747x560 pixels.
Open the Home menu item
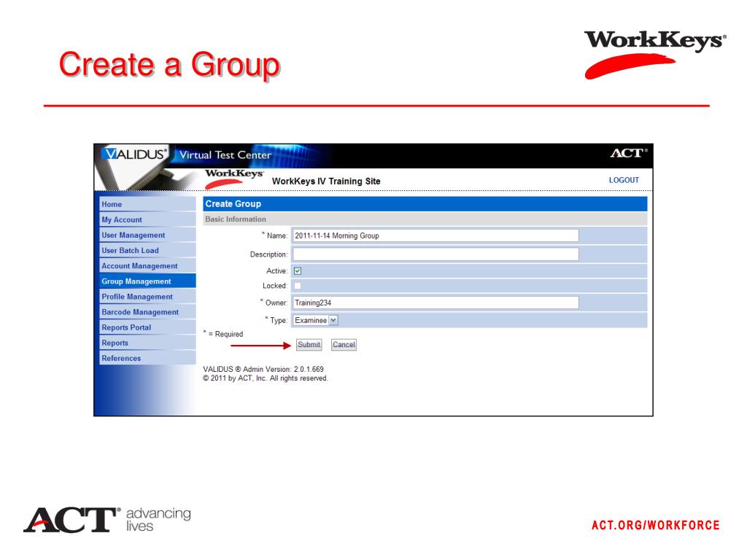pos(147,204)
